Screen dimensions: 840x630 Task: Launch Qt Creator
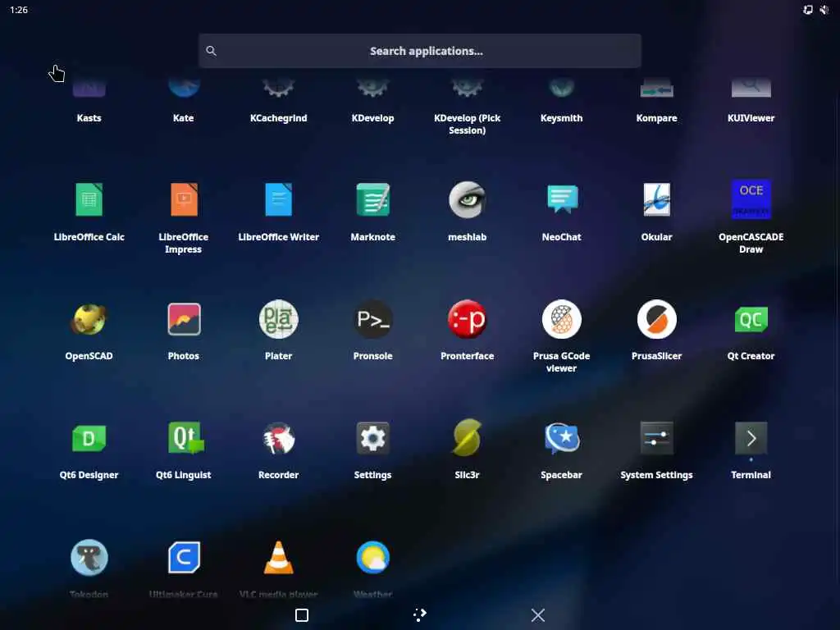tap(751, 331)
